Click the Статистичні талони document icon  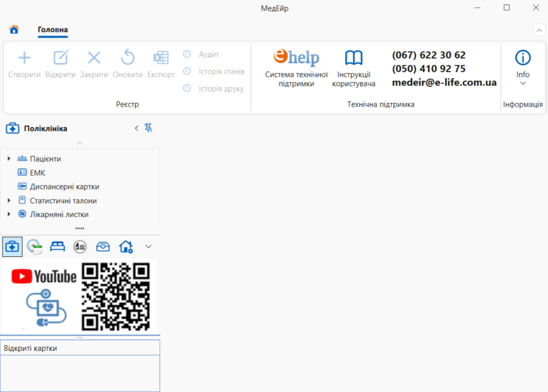22,200
